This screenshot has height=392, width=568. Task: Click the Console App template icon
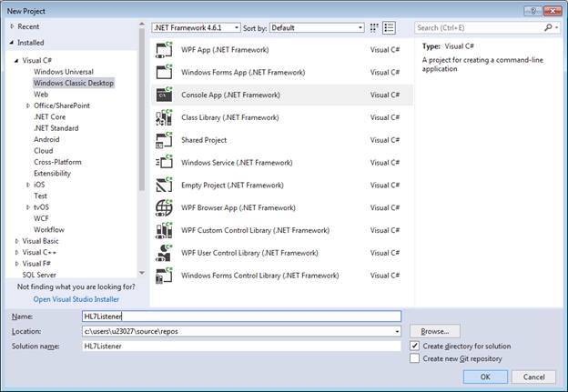[164, 95]
